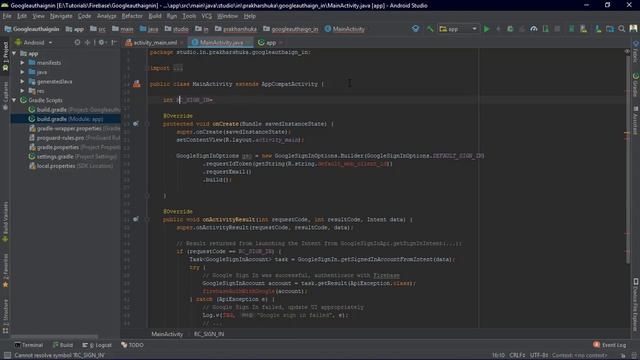640x360 pixels.
Task: Open the Project Structure icon in toolbar
Action: pos(610,29)
